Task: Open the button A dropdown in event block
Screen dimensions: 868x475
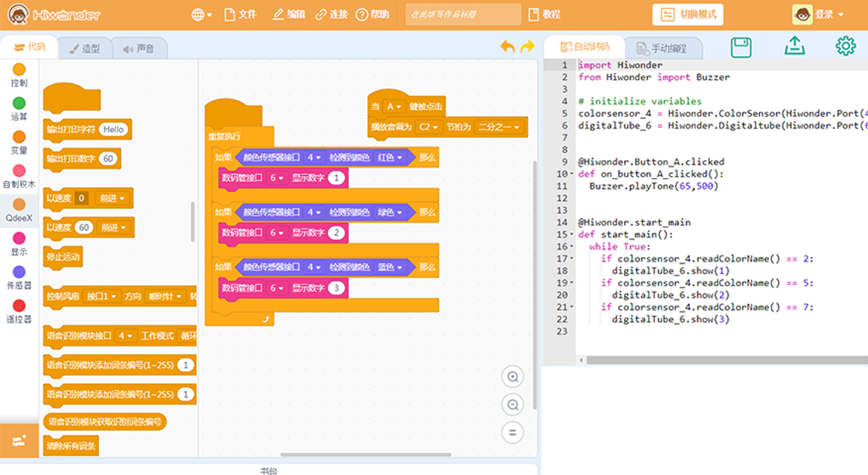Action: (393, 106)
